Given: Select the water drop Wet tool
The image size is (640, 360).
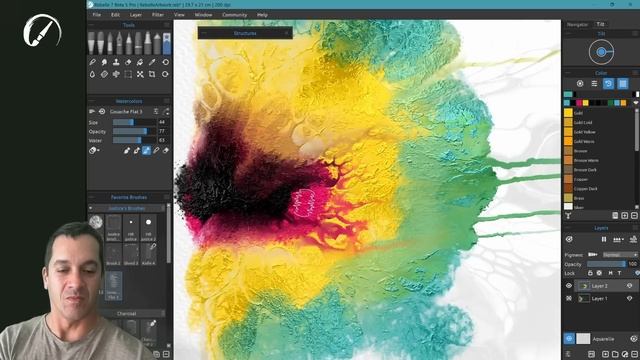Looking at the screenshot, I should pos(92,74).
